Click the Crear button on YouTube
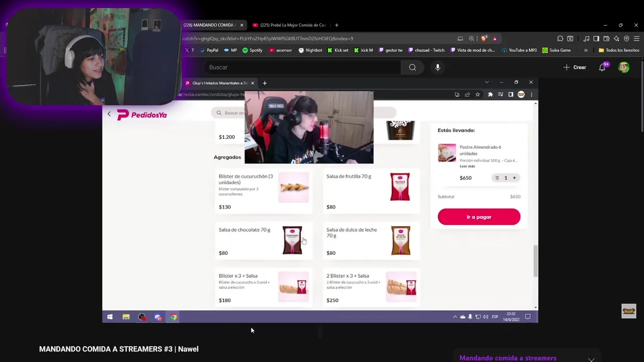The image size is (644, 362). 575,67
